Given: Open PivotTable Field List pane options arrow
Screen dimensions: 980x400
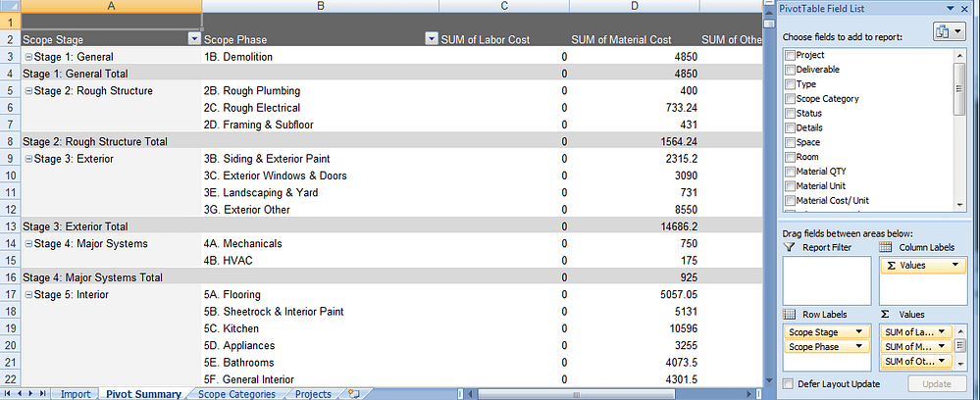Looking at the screenshot, I should pyautogui.click(x=952, y=8).
